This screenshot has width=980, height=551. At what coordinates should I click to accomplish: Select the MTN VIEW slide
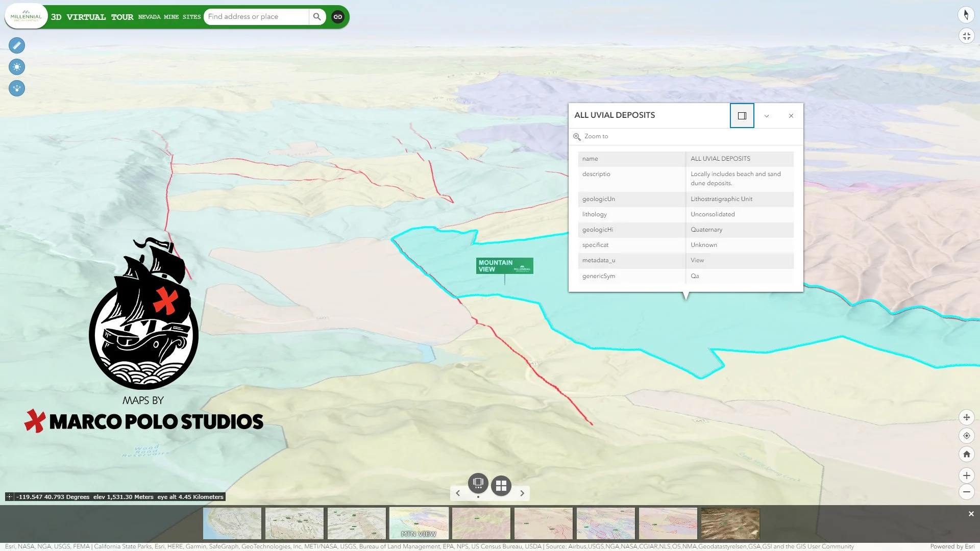click(x=419, y=523)
